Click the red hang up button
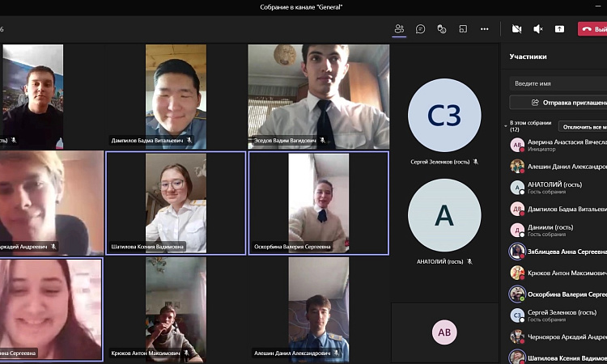Viewport: 607px width, 364px height. point(592,28)
